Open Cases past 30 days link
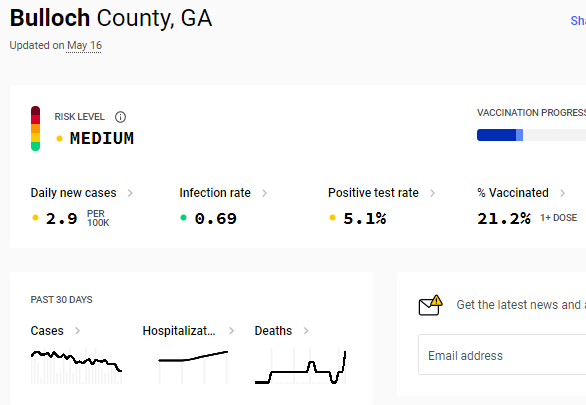586x405 pixels. (55, 331)
